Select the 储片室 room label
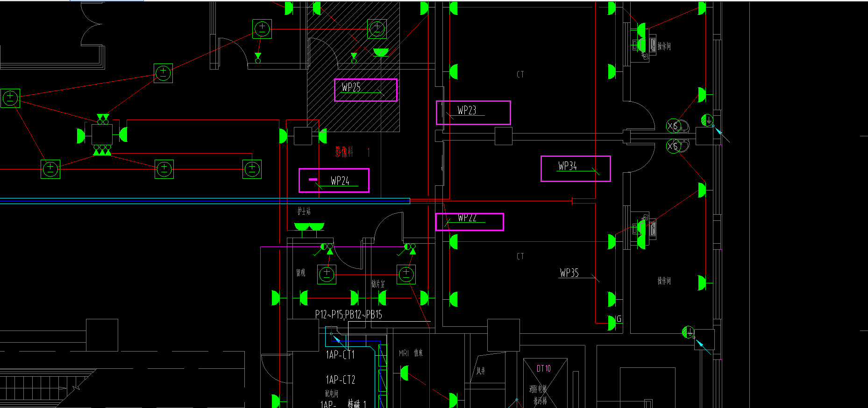The image size is (868, 408). (x=378, y=284)
